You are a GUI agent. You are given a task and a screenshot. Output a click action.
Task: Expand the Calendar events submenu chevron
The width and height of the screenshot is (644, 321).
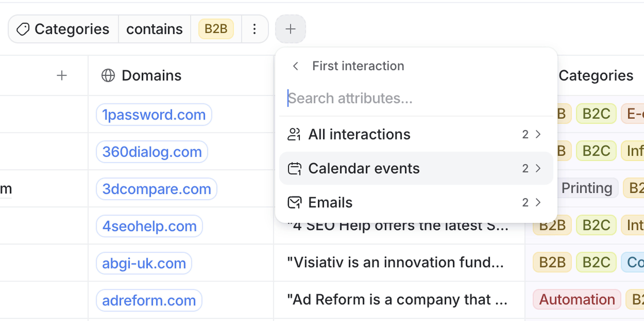click(x=538, y=168)
